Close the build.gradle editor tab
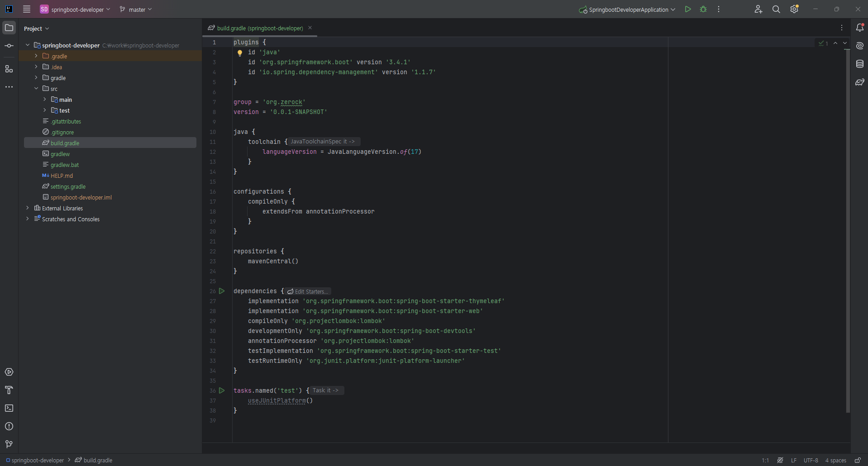This screenshot has height=466, width=868. point(310,28)
